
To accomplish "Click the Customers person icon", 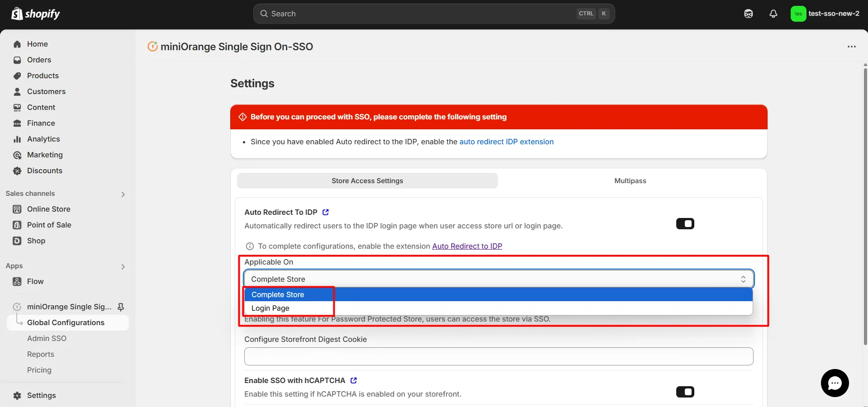I will (x=17, y=91).
